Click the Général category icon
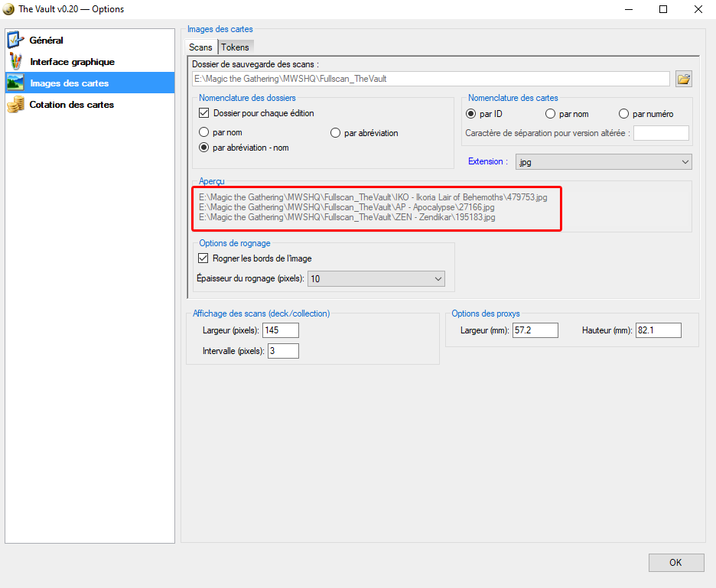 click(15, 41)
